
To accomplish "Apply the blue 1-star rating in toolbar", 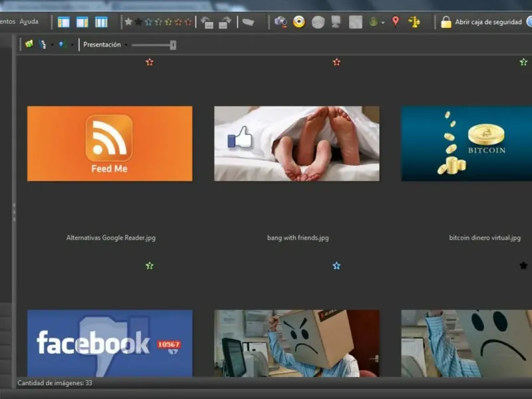I will pos(148,22).
